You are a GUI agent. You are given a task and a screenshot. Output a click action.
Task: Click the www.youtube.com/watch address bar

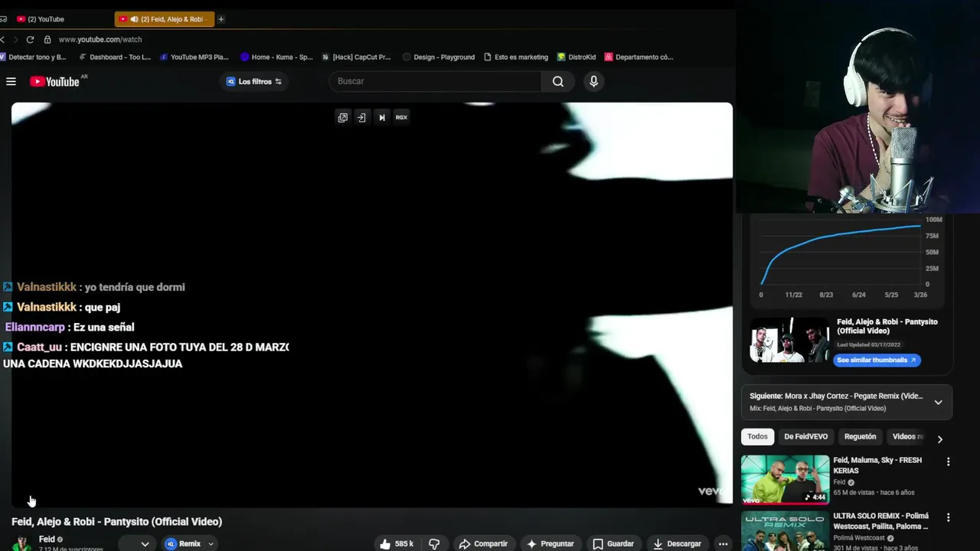pos(100,39)
